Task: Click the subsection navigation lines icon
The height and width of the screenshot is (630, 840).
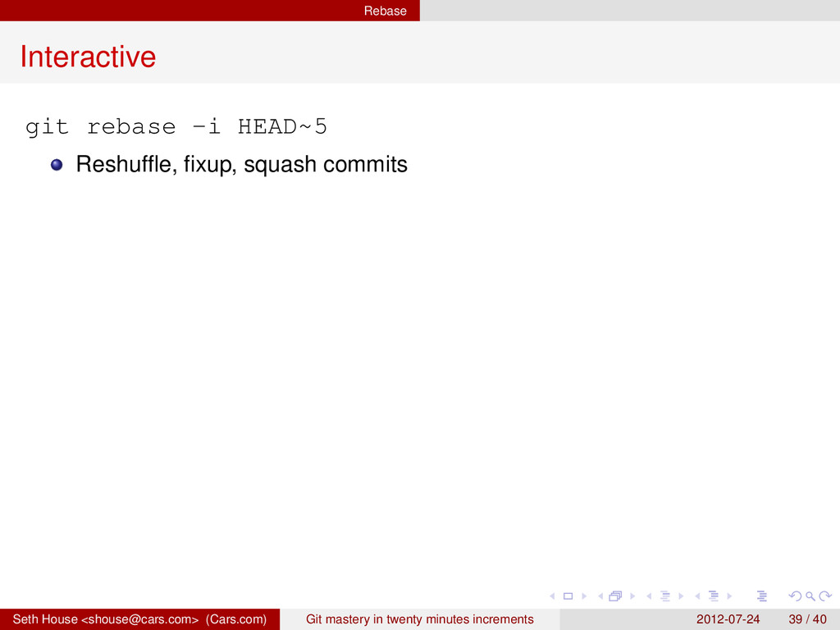Action: click(665, 596)
